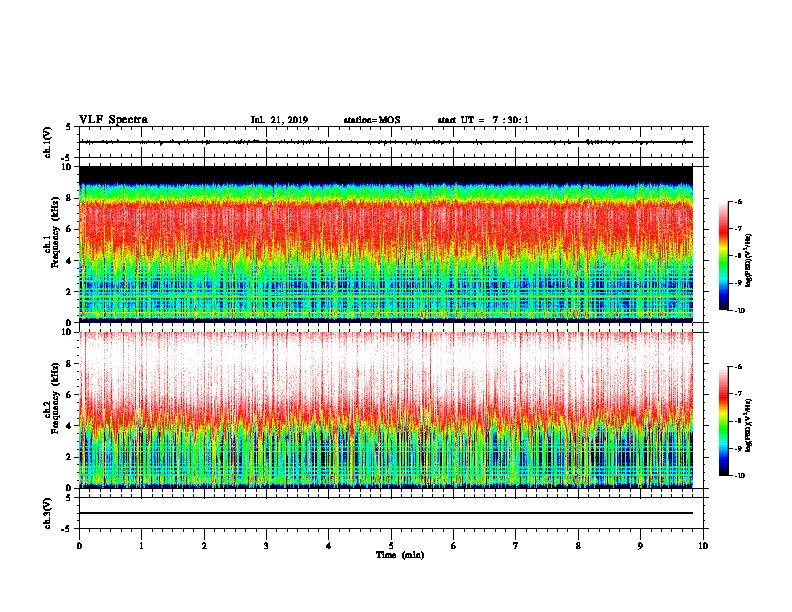Click the ch.1 voltage waveform trace
Viewport: 792px width, 612px height.
tap(386, 142)
